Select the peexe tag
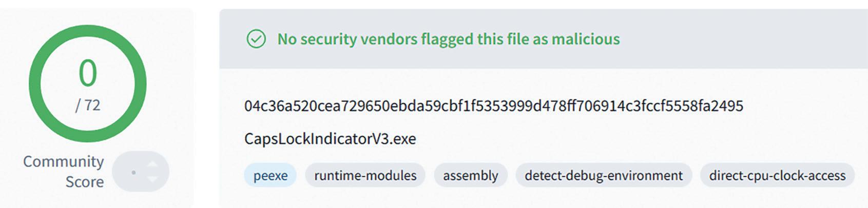 tap(270, 175)
